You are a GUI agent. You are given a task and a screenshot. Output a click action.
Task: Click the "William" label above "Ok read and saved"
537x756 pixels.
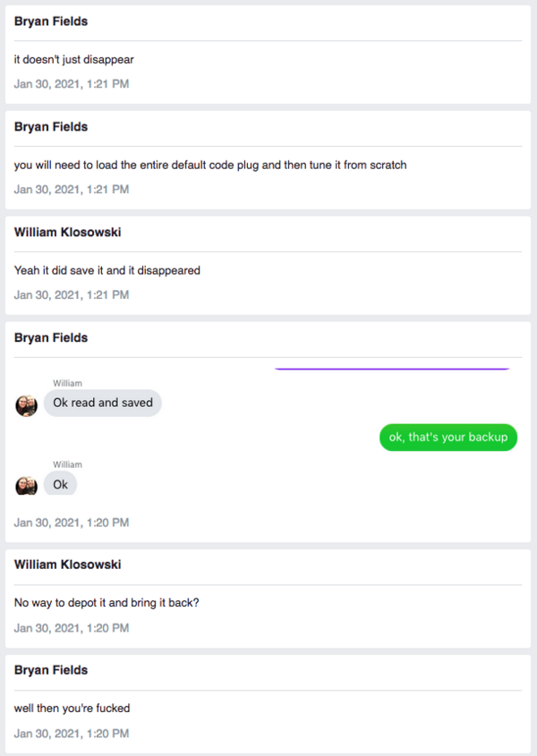click(67, 384)
